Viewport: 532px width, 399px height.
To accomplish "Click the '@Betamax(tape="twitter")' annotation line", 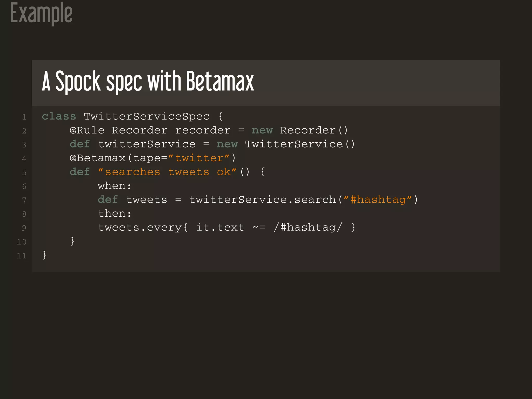I will (x=153, y=158).
